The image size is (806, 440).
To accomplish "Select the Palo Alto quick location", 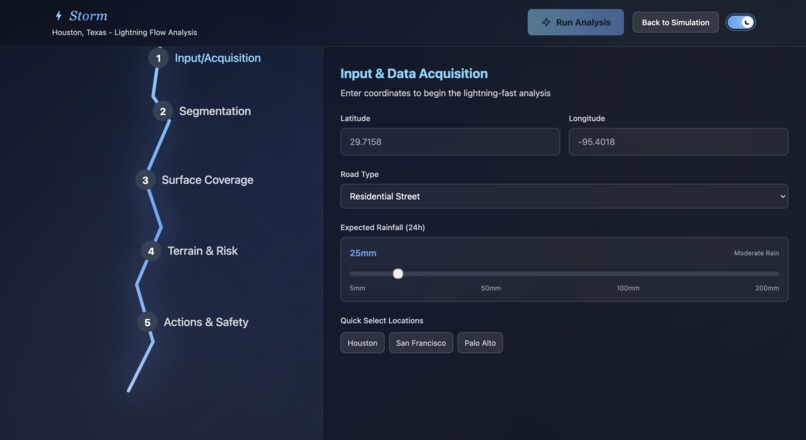I will [x=480, y=343].
